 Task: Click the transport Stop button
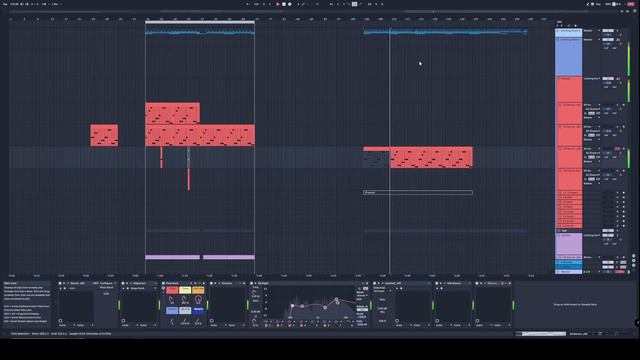point(284,4)
